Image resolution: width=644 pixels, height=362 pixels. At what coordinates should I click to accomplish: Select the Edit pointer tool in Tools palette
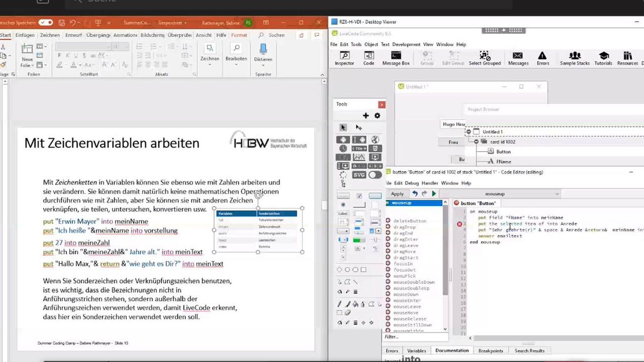point(358,128)
